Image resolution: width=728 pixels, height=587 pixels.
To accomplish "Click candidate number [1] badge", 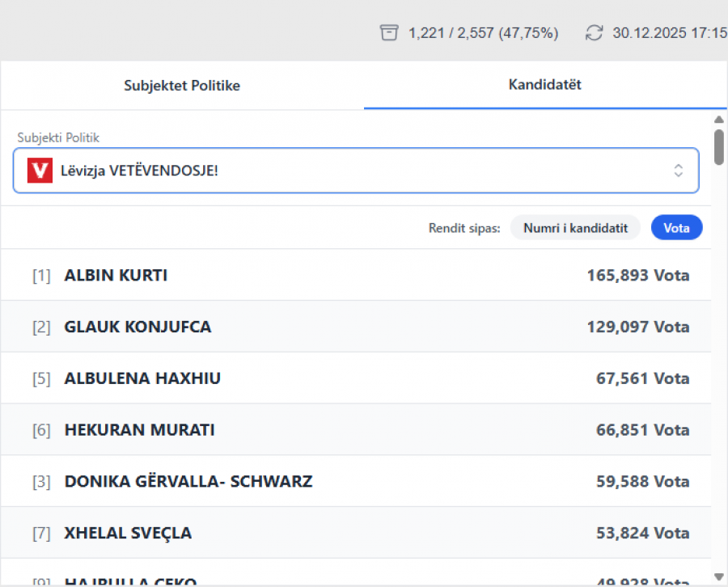I will (41, 276).
